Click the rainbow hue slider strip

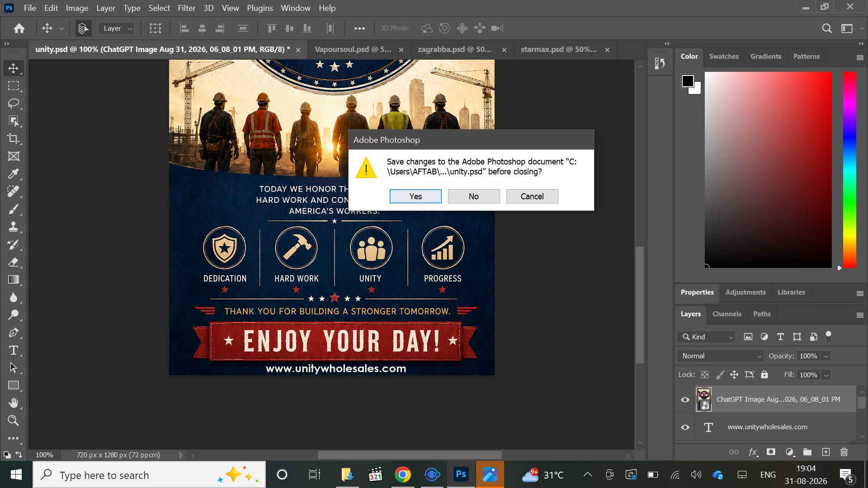(x=849, y=169)
